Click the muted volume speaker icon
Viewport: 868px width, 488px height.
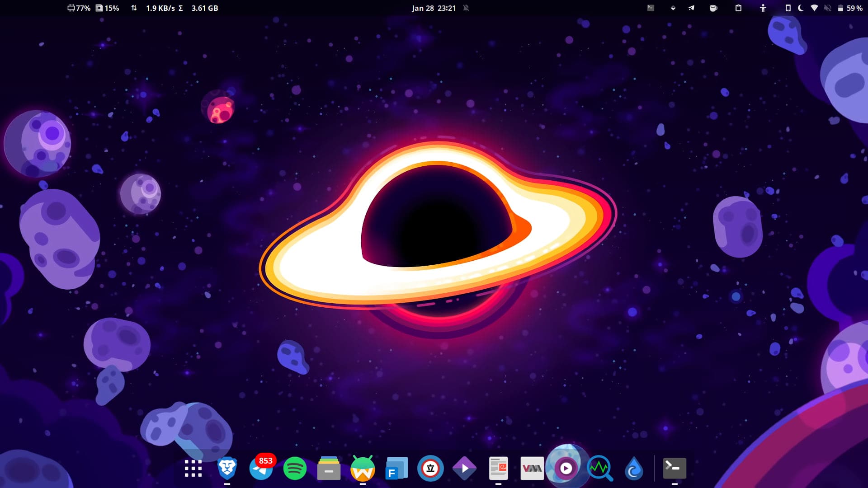click(827, 8)
